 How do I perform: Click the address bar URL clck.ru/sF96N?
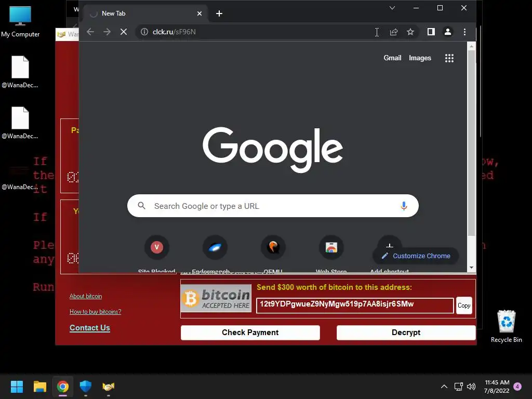point(174,32)
